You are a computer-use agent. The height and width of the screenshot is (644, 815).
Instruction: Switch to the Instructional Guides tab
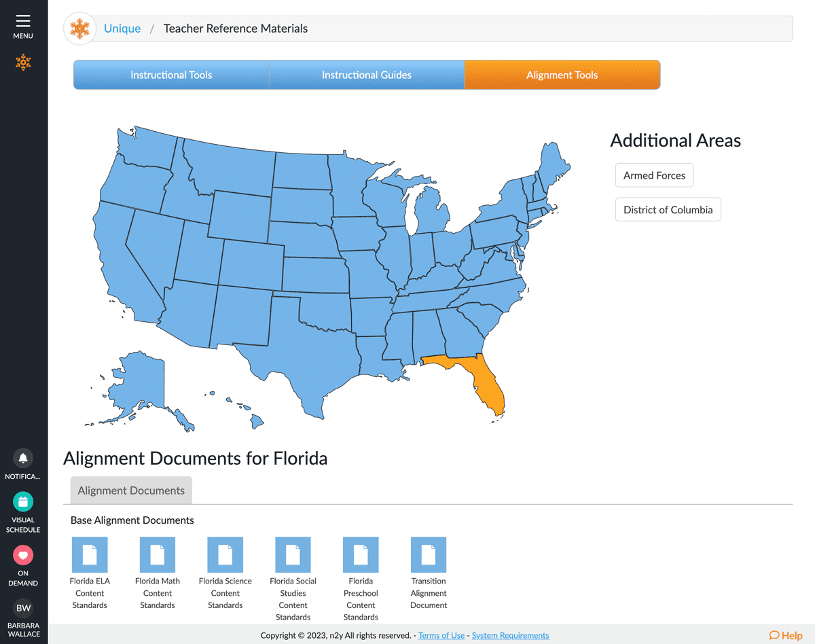[x=367, y=75]
